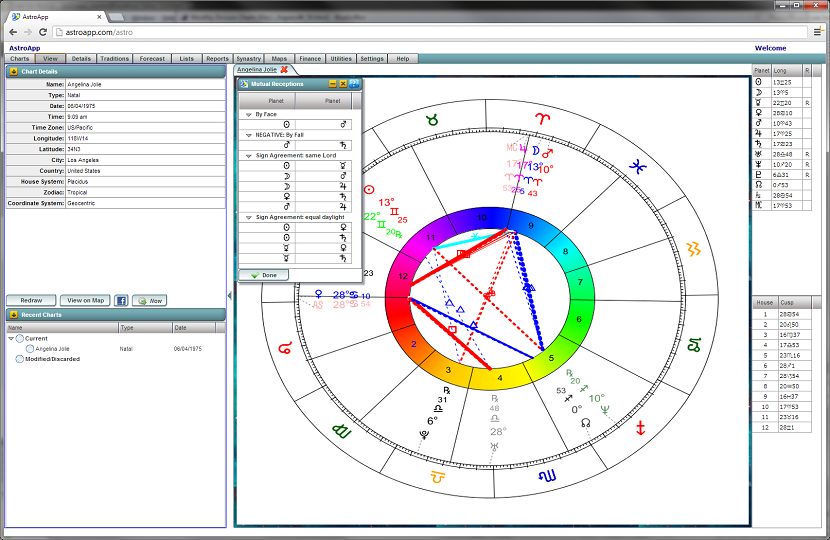Collapse Sign Agreement: equal daylight group
Viewport: 830px width, 540px height.
coord(247,217)
